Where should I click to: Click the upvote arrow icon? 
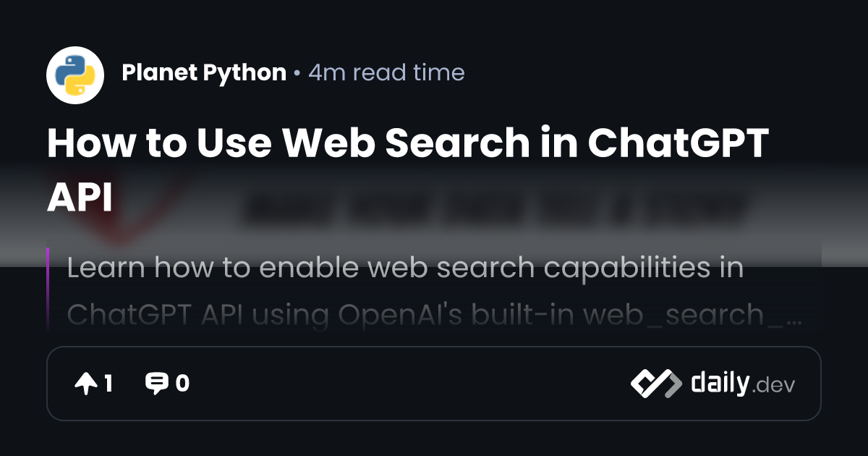coord(85,384)
